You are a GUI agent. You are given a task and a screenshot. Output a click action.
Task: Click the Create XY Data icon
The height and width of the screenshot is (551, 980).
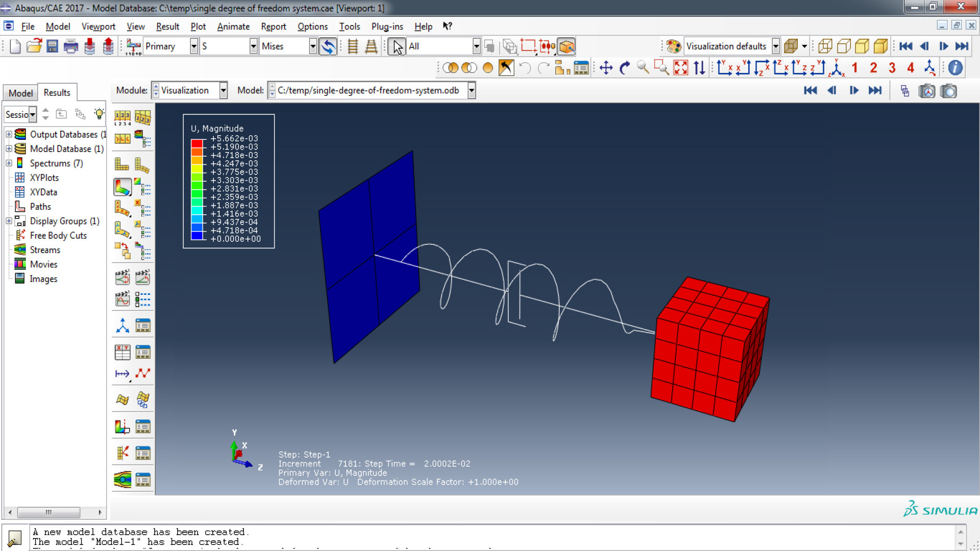[x=122, y=352]
